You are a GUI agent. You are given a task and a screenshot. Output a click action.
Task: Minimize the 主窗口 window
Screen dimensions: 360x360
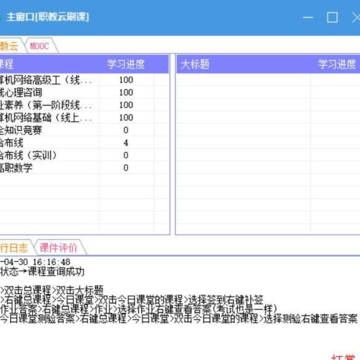(x=308, y=17)
